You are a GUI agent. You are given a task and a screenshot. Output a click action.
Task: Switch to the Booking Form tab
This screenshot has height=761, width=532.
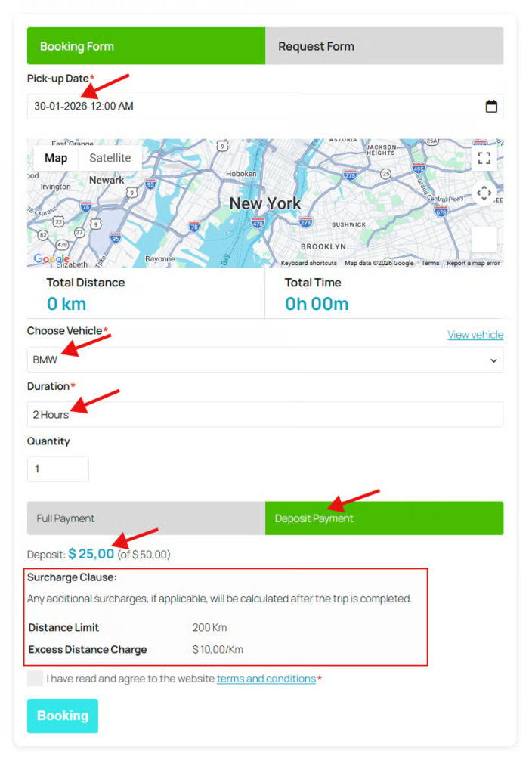click(x=146, y=46)
